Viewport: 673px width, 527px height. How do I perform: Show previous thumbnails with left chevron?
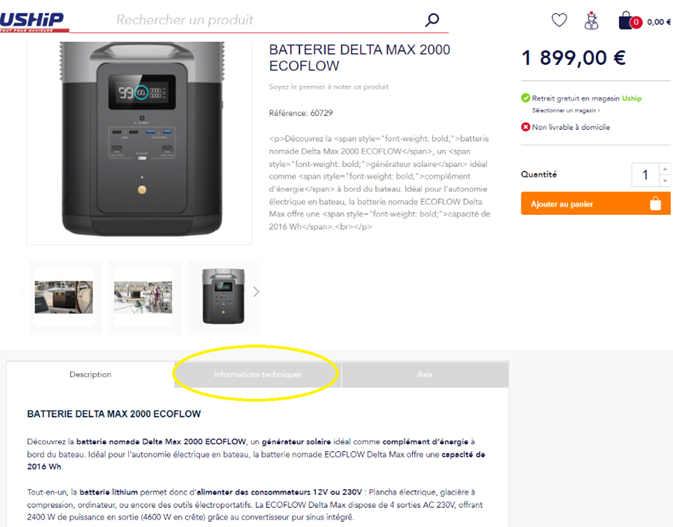pos(22,294)
